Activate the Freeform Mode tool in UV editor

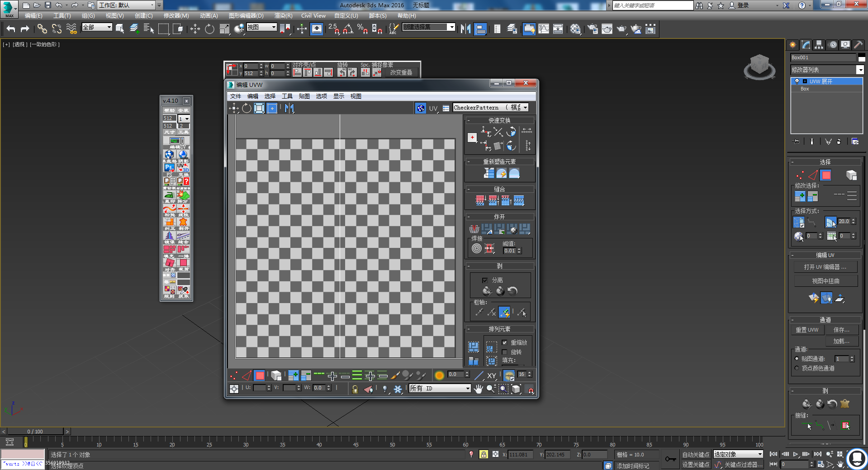tap(272, 108)
